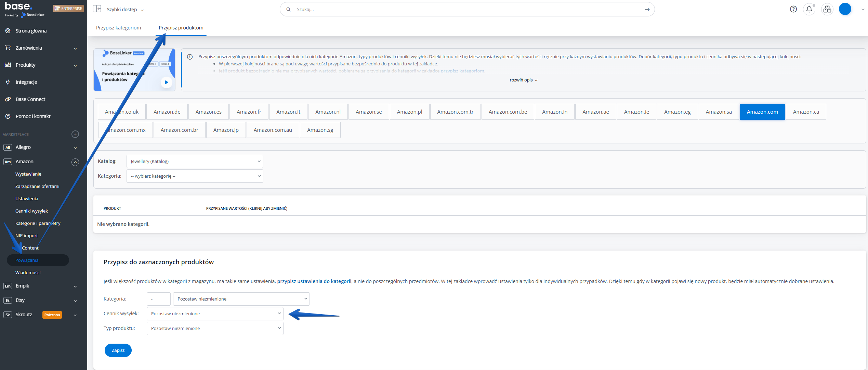Viewport: 868px width, 370px height.
Task: Click the Zapisz button
Action: click(x=118, y=350)
